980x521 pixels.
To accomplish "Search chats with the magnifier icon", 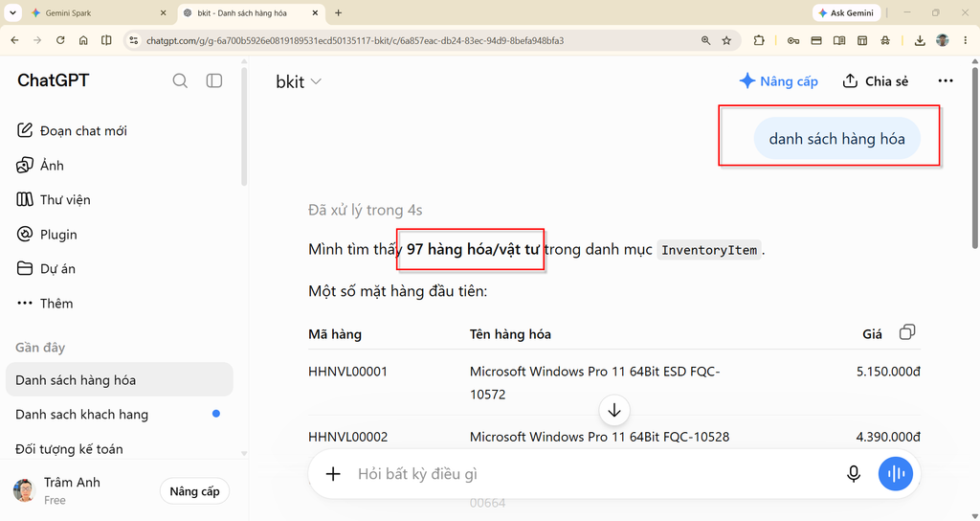I will [x=180, y=80].
